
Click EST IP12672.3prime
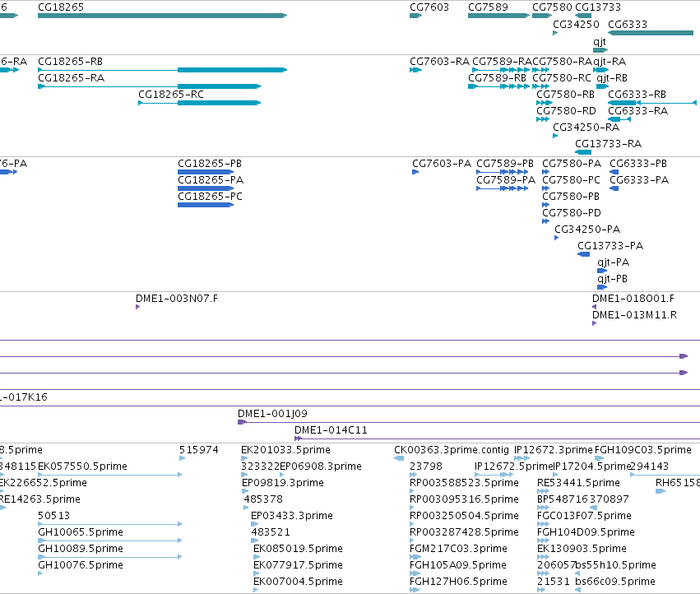(553, 450)
